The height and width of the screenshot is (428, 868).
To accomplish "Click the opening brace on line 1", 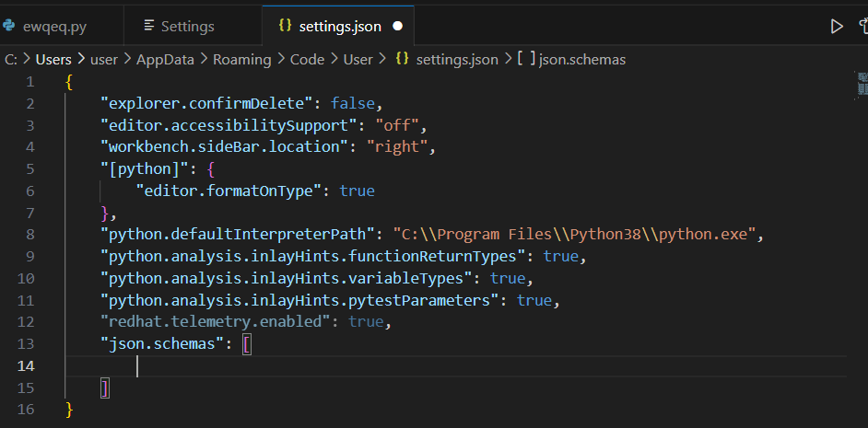I will click(69, 82).
